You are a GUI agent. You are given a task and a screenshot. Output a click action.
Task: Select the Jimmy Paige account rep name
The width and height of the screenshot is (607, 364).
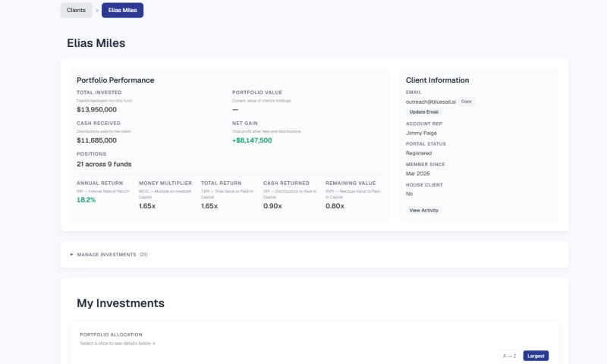[421, 133]
